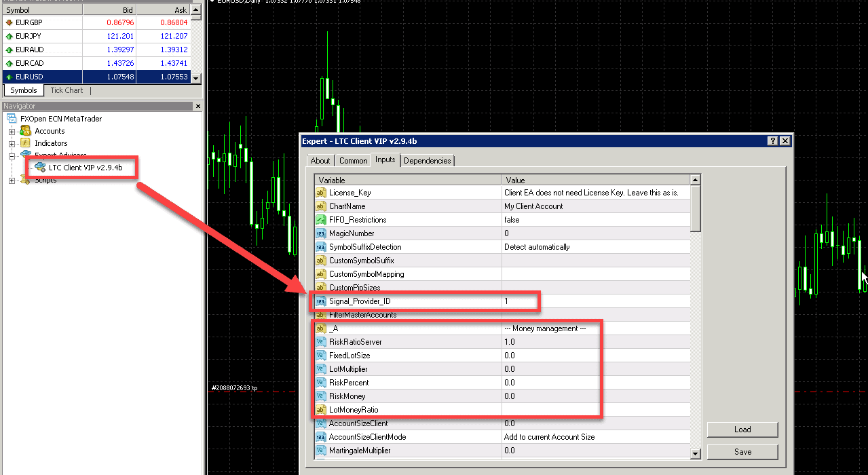The height and width of the screenshot is (475, 868).
Task: Click the EURAUD up-arrow icon
Action: (9, 50)
